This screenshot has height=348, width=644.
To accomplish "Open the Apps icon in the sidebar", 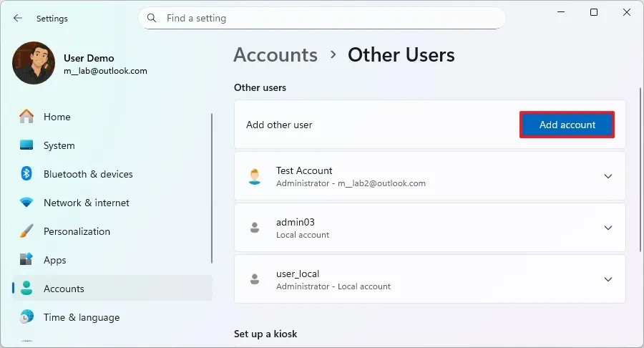I will pyautogui.click(x=26, y=260).
